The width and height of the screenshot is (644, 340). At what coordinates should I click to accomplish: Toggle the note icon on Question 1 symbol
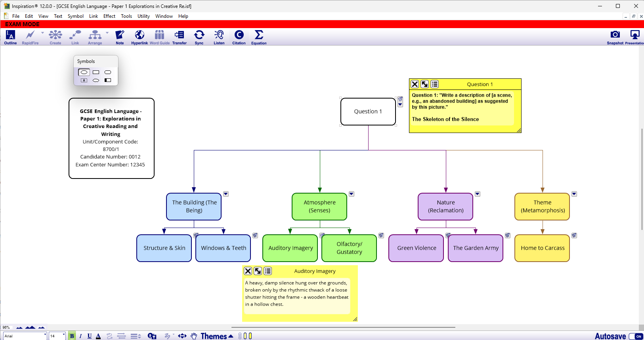(x=400, y=99)
